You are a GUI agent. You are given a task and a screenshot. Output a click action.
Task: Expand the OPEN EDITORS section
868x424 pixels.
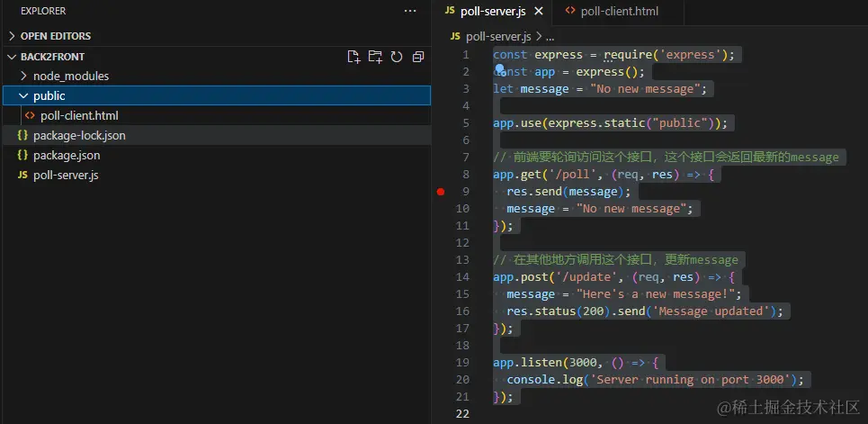click(12, 36)
